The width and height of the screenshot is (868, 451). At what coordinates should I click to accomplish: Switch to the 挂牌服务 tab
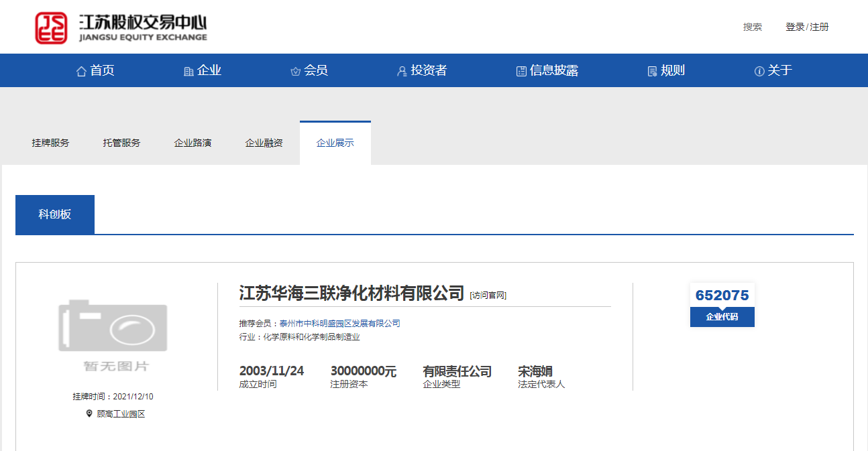(x=50, y=143)
